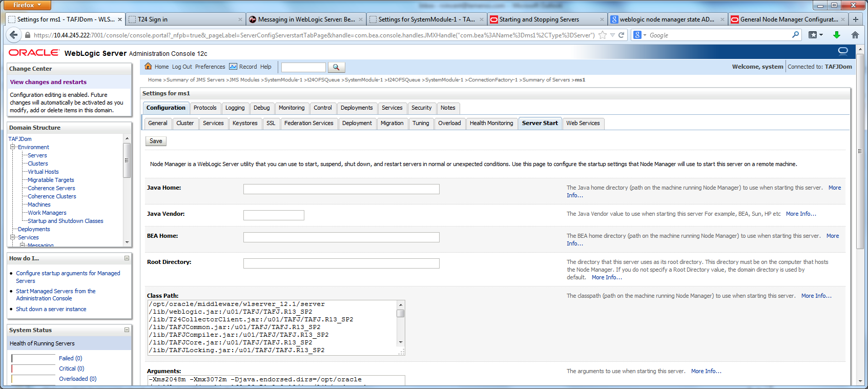The image size is (868, 389).
Task: Open the URL history dropdown arrow
Action: coord(612,35)
